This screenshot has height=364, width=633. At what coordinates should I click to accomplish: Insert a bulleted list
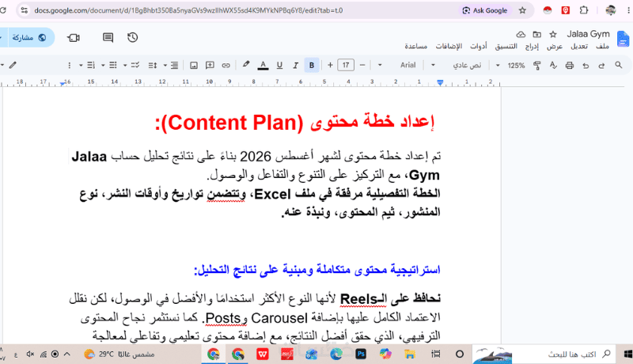coord(113,65)
